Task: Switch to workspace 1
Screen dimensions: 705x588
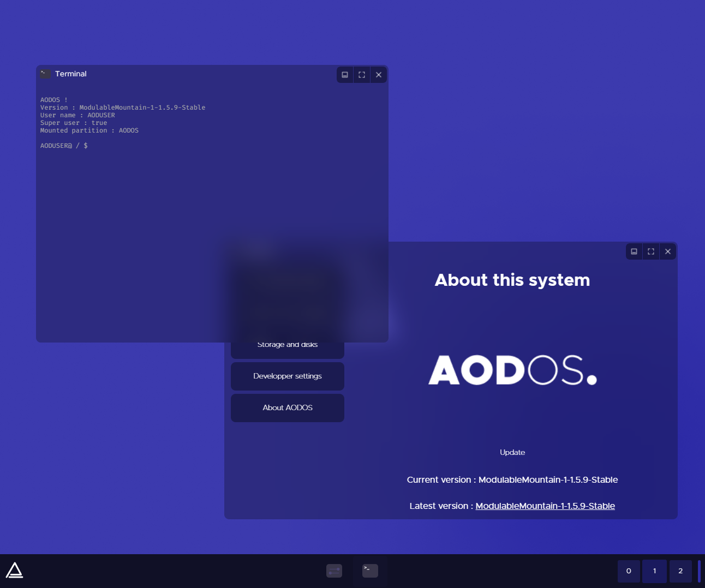Action: pos(654,571)
